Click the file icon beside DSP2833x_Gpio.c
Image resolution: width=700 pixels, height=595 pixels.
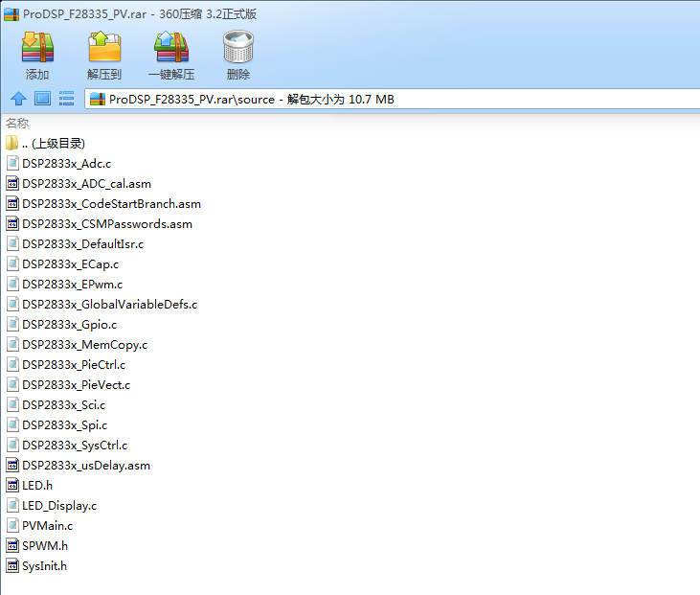[12, 324]
